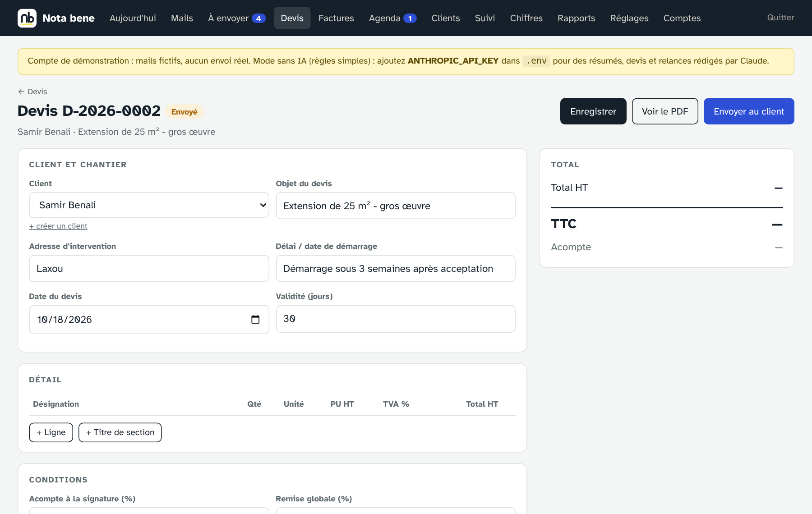Click the Désignation column header
The height and width of the screenshot is (514, 812).
click(x=56, y=404)
